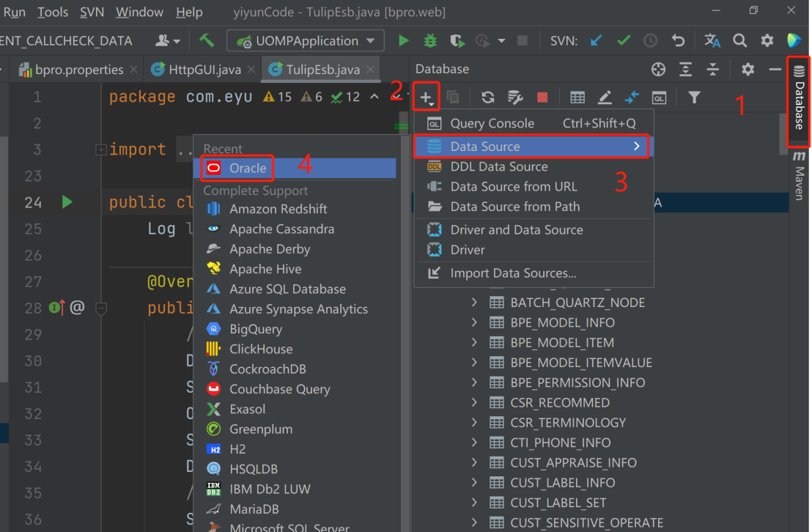Open Search Everywhere magnifier icon
Screen dimensions: 812x532
point(740,41)
